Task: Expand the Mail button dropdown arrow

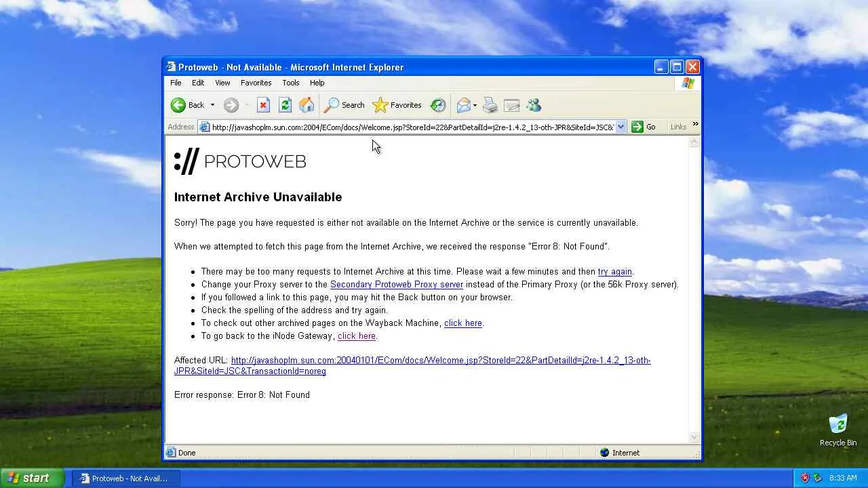Action: point(475,105)
